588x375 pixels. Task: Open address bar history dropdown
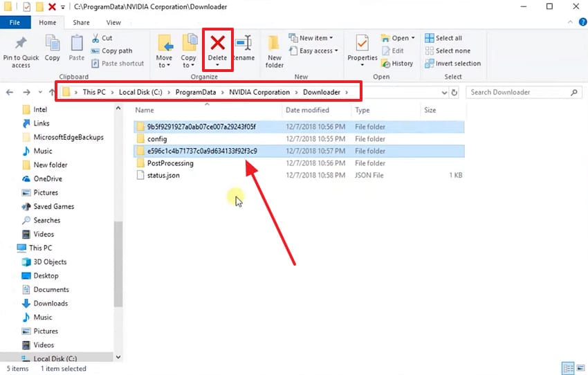[x=444, y=92]
